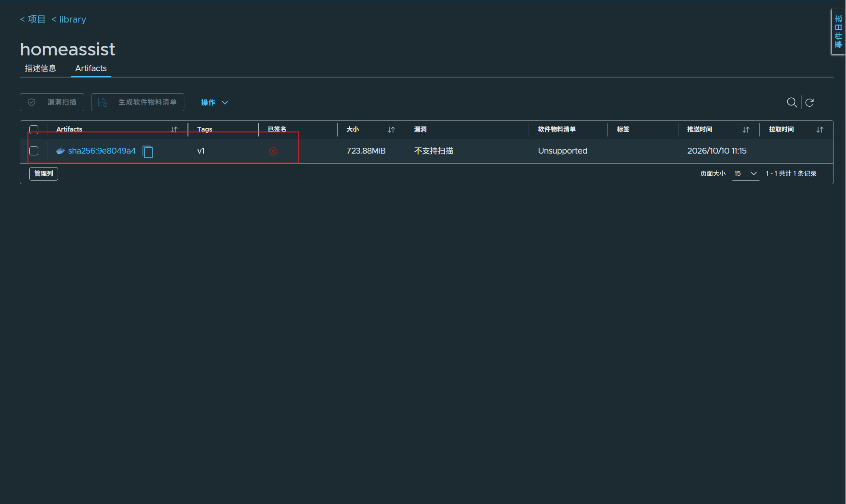
Task: Click the 已签名 column header
Action: click(277, 129)
